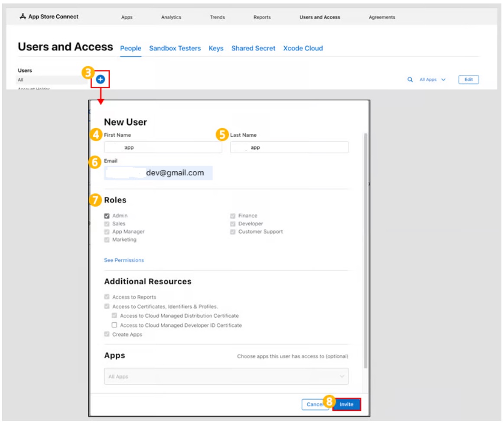Switch to the Sandbox Testers tab
Screen dimensions: 504x423
(x=175, y=48)
